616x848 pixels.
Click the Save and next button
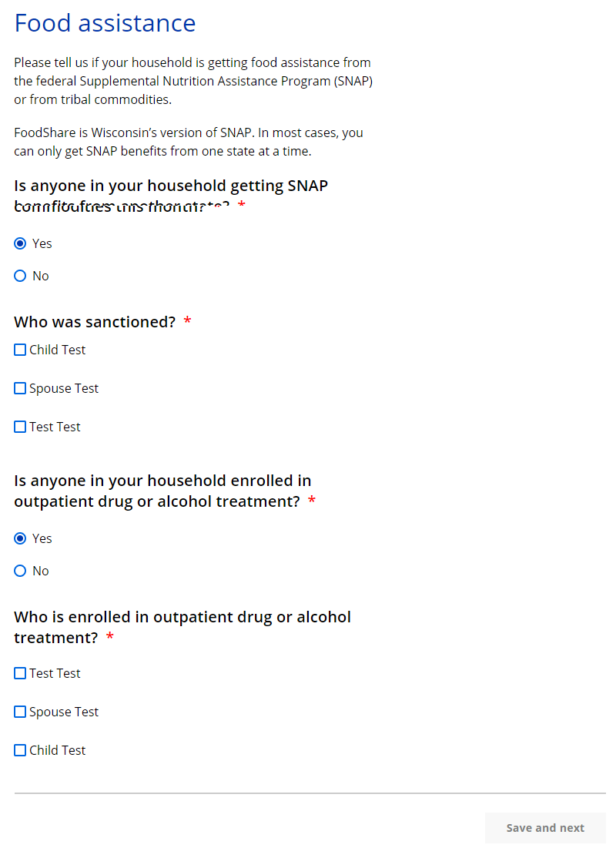pos(545,828)
